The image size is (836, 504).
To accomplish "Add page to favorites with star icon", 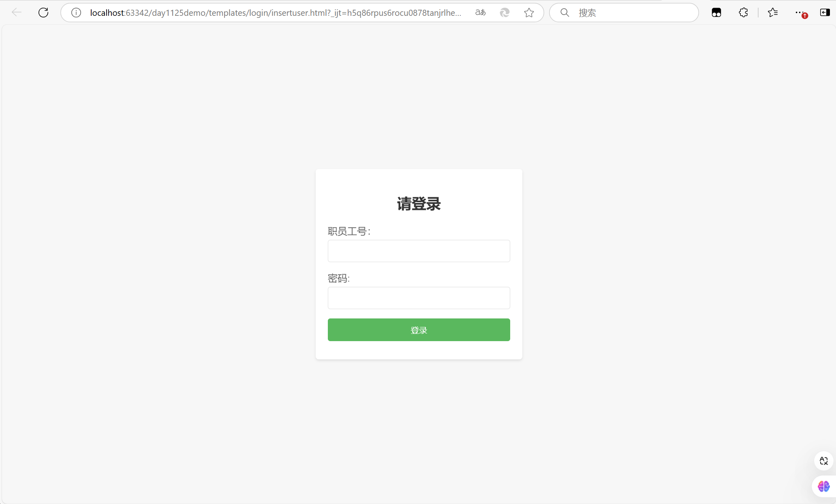I will [529, 13].
